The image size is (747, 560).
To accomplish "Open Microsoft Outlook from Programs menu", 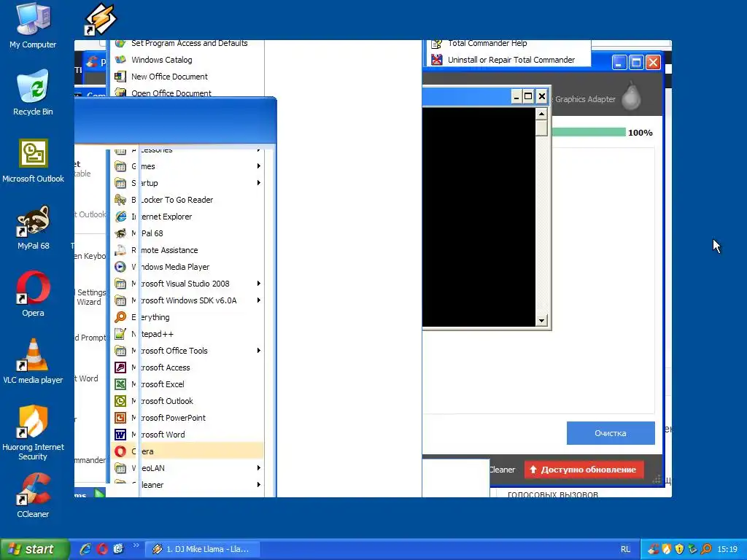I will click(187, 401).
